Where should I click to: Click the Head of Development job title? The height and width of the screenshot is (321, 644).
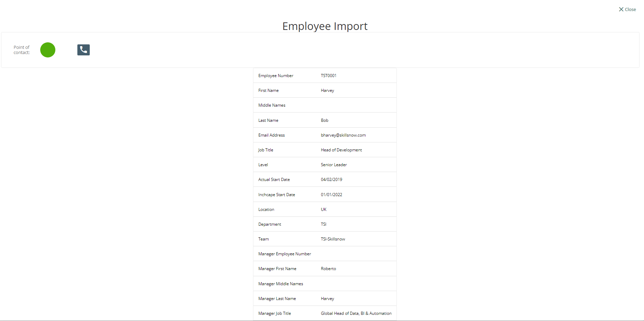(341, 150)
